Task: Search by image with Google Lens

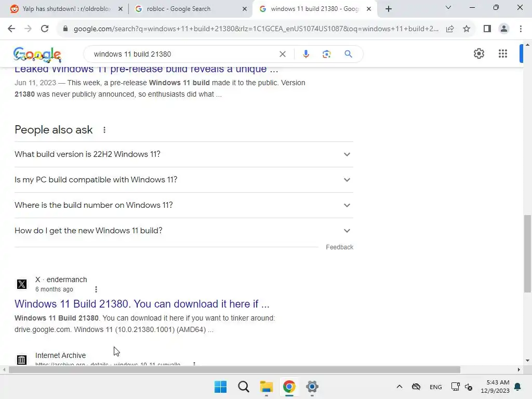Action: 326,54
